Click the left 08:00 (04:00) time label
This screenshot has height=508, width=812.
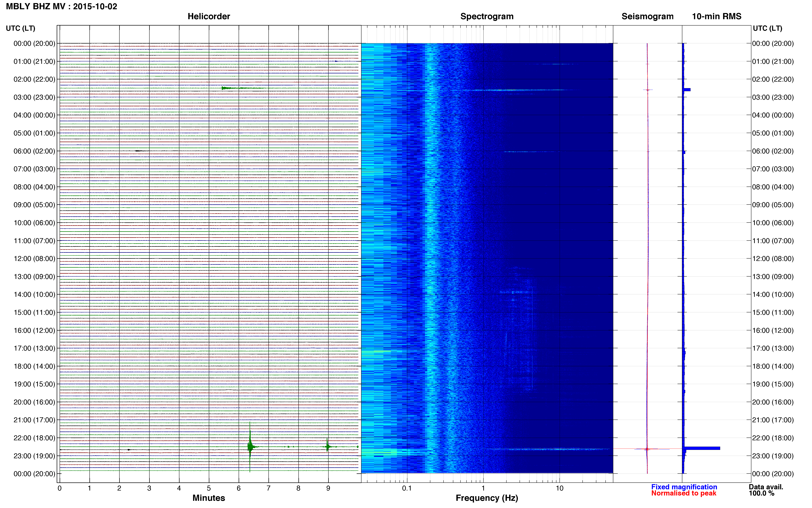34,187
